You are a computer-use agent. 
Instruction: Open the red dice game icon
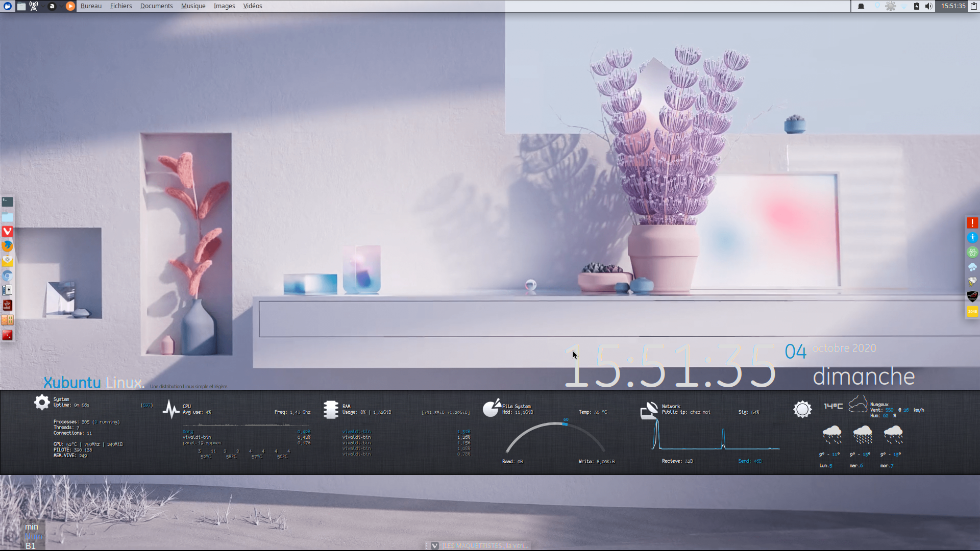point(7,335)
